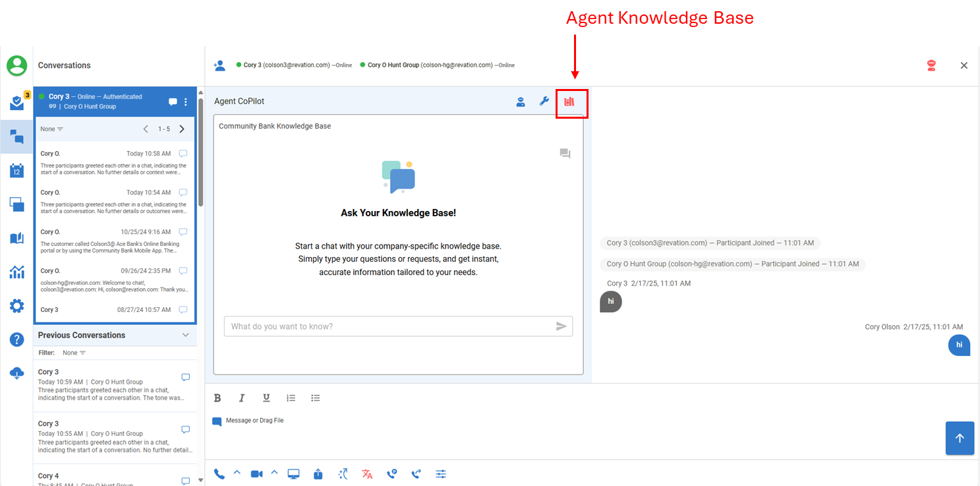Image resolution: width=980 pixels, height=486 pixels.
Task: Click the add participant icon
Action: 219,65
